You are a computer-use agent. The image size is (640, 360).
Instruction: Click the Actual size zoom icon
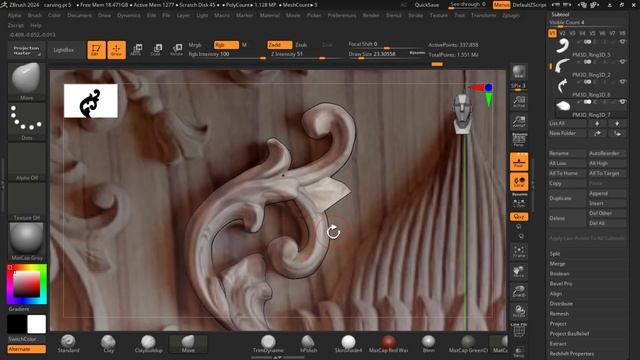click(519, 101)
